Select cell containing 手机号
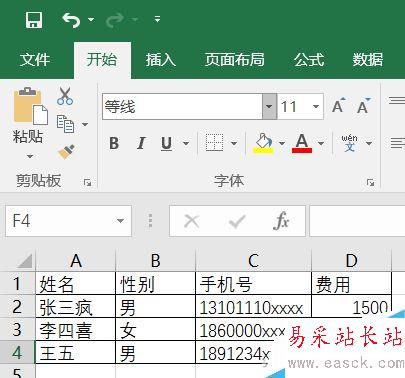Screen dimensions: 405x378 253,283
